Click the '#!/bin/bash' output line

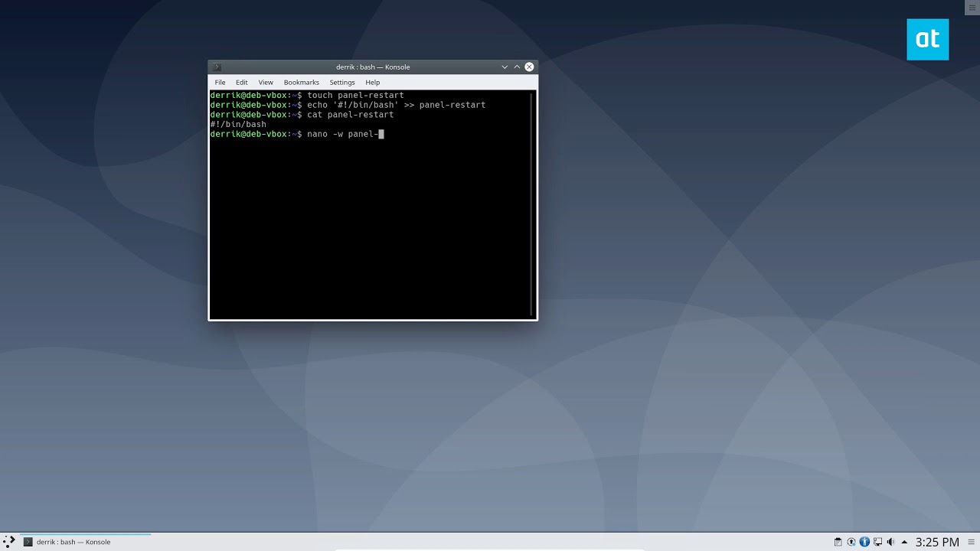[x=238, y=124]
